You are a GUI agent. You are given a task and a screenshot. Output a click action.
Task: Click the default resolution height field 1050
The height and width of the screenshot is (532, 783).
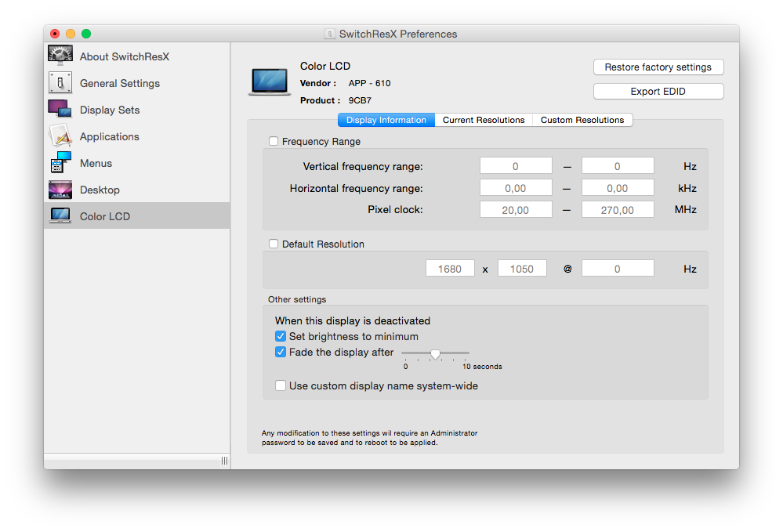pyautogui.click(x=522, y=269)
